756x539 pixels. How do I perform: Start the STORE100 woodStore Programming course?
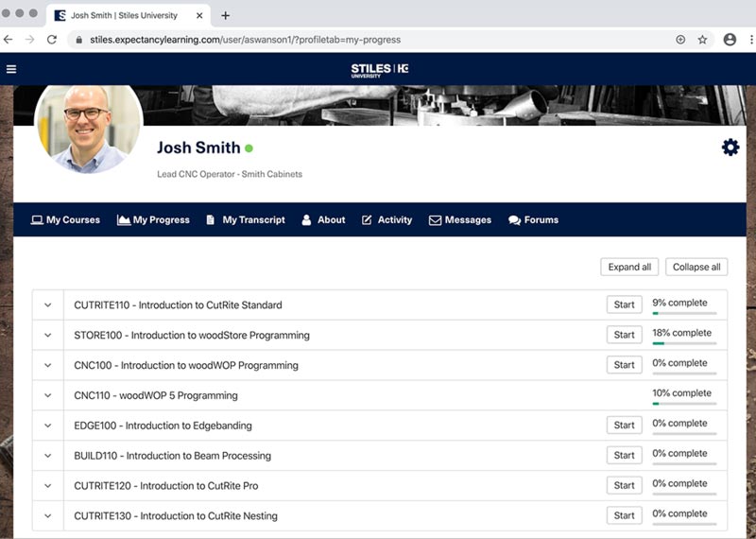(624, 335)
